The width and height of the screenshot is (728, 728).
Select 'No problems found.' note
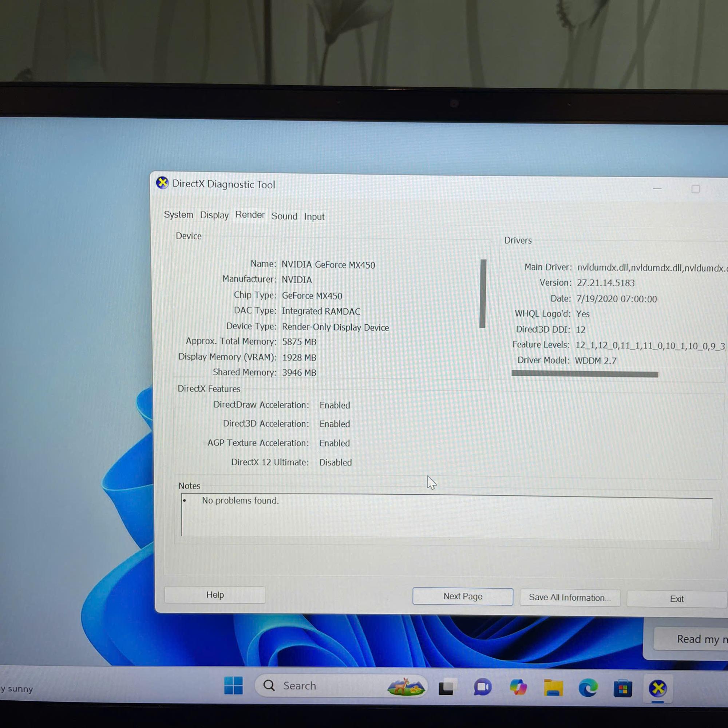[x=240, y=500]
